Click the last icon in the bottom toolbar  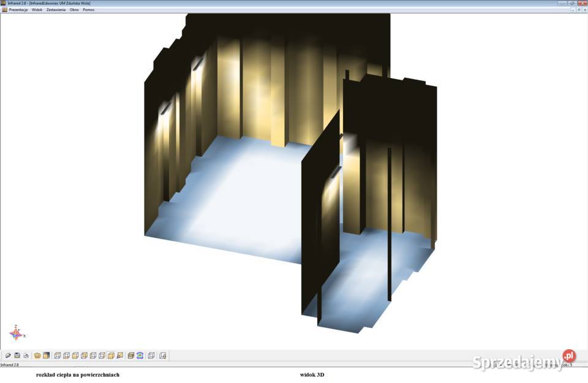[162, 355]
